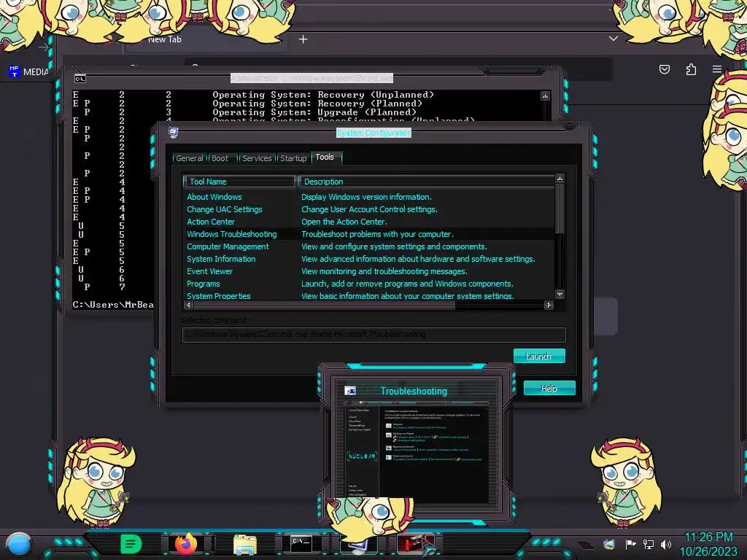Viewport: 747px width, 560px height.
Task: Sort by the Description column header
Action: [x=426, y=182]
